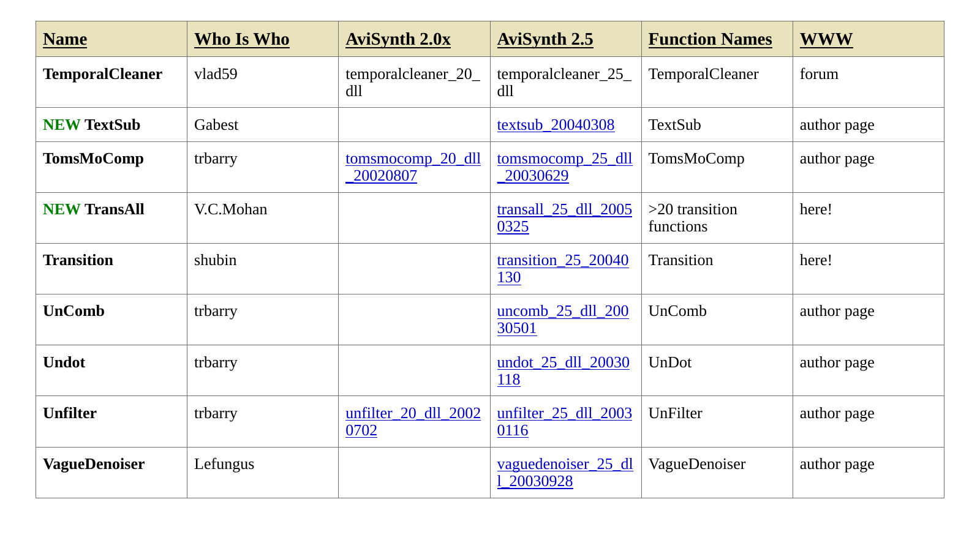
Task: Open undot_25_dll_20030118 download
Action: coord(563,371)
